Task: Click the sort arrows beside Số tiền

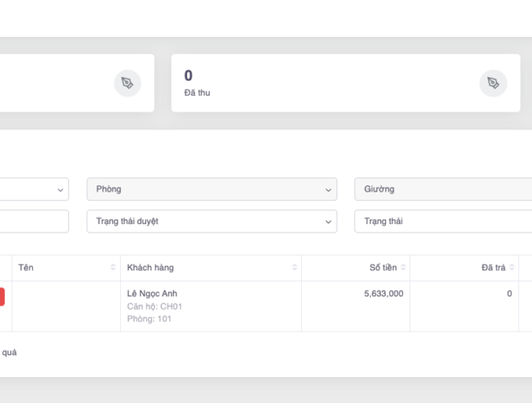Action: [x=404, y=268]
